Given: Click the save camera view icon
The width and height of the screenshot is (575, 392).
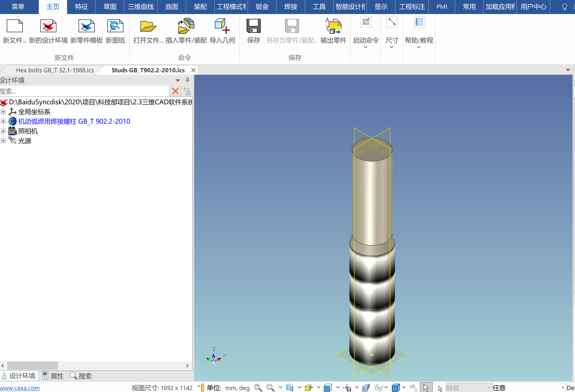Looking at the screenshot, I should point(347,388).
